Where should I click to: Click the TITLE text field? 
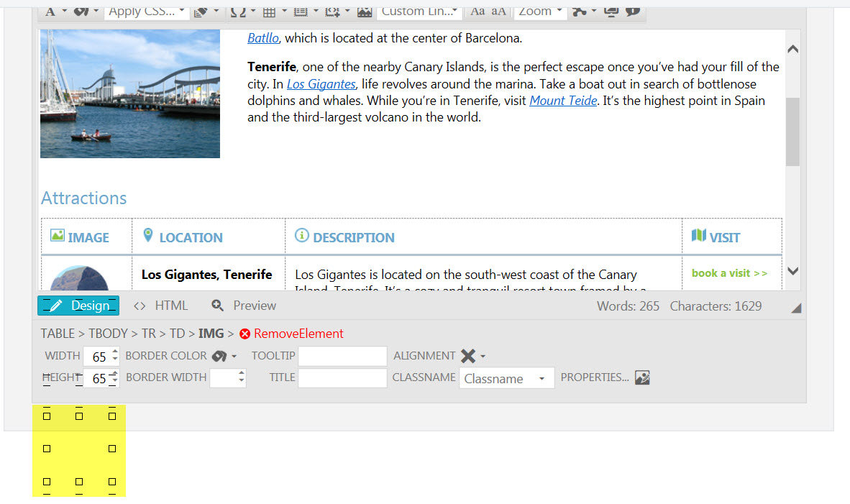pos(342,377)
